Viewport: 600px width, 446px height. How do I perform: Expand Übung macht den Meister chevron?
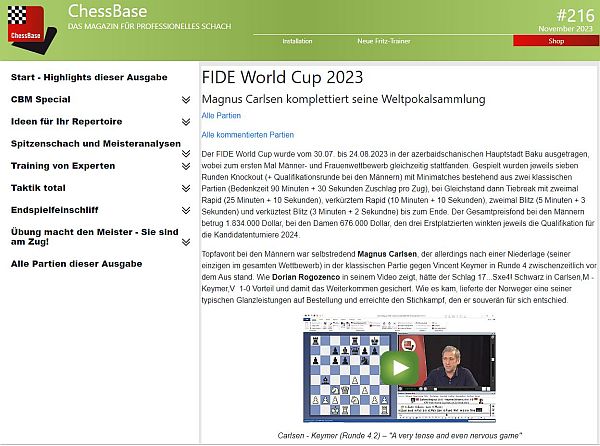coord(186,242)
